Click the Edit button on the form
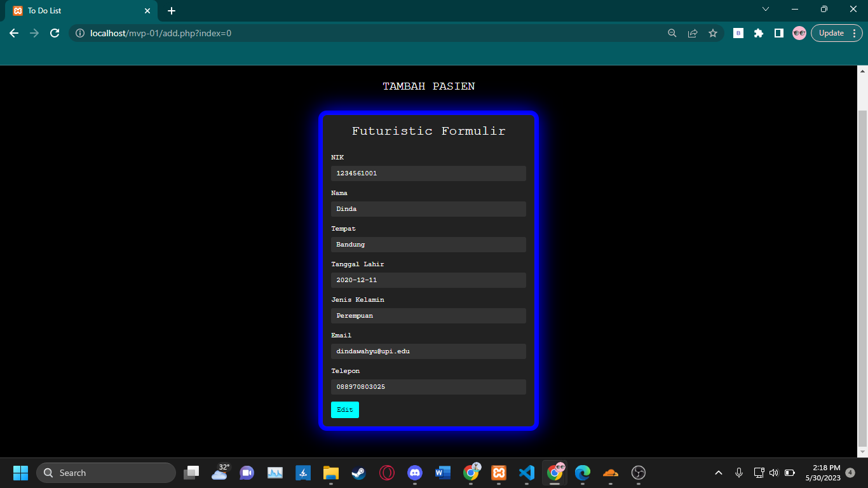868x488 pixels. [344, 410]
